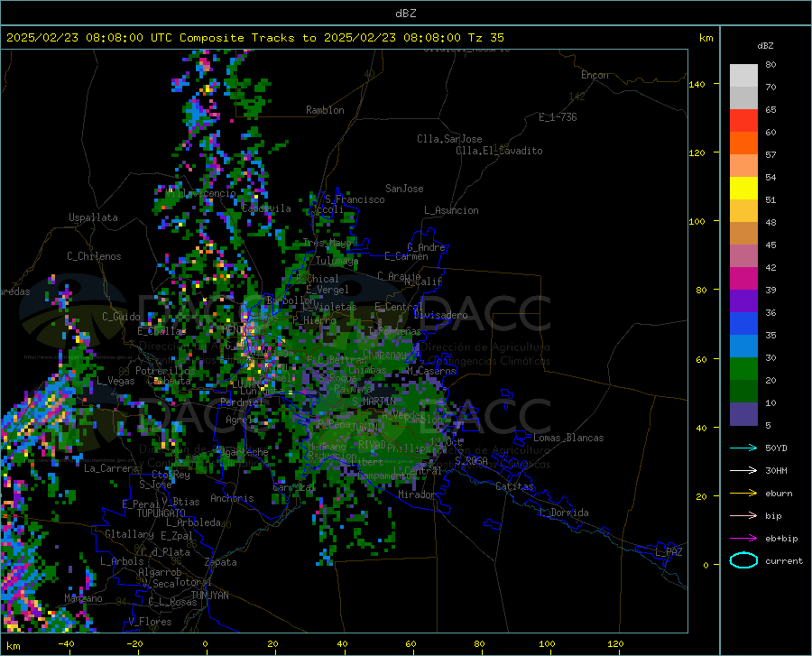This screenshot has width=812, height=656.
Task: Click the Ramblon map label
Action: [325, 110]
